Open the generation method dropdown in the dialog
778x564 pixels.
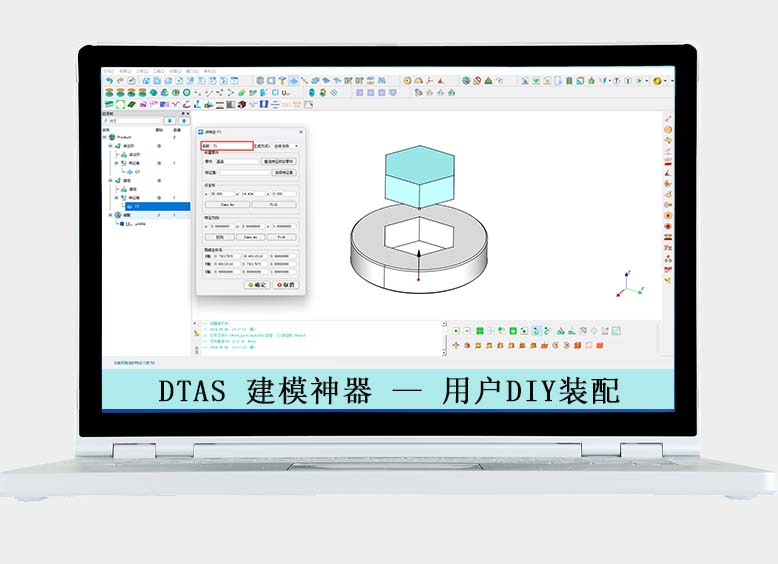[285, 146]
